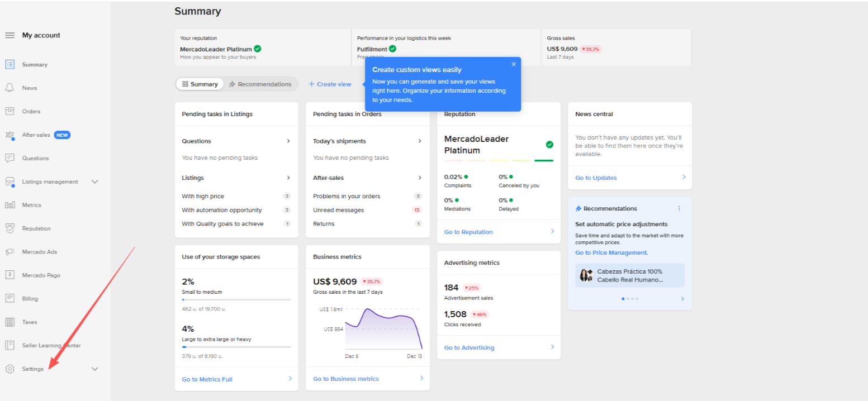This screenshot has height=401, width=868.
Task: Click the hamburger menu icon beside My account
Action: point(10,35)
